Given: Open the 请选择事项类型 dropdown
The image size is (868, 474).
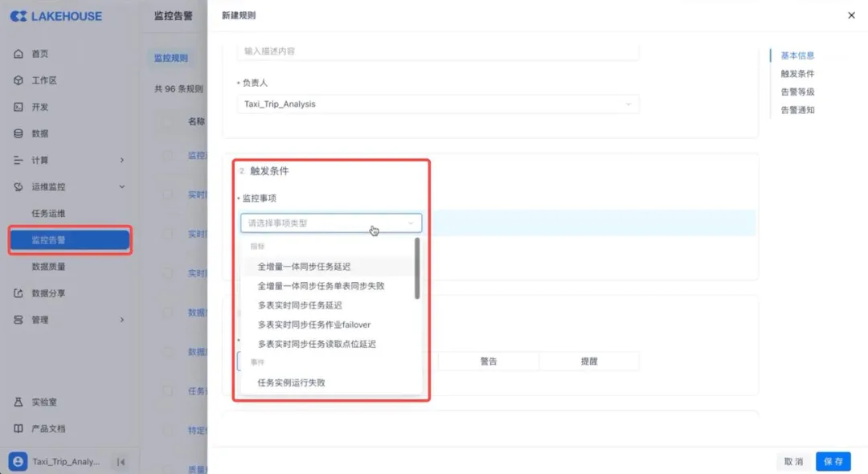Looking at the screenshot, I should click(331, 223).
